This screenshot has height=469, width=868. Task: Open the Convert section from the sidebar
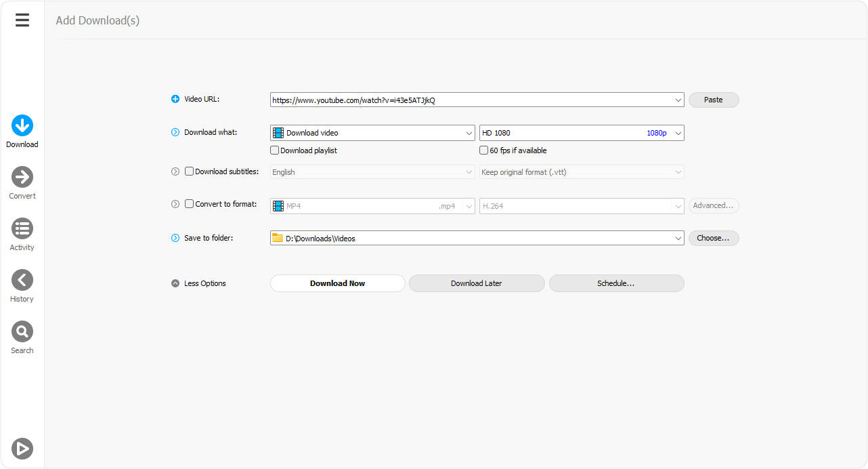pos(22,182)
